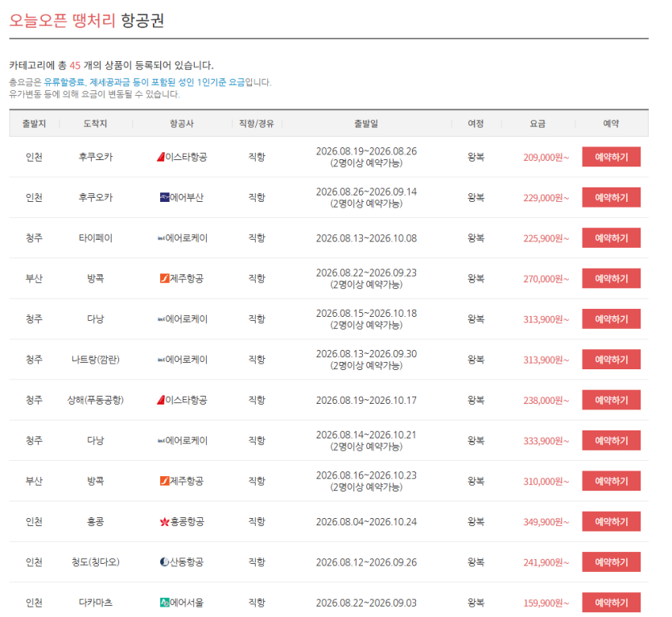Click the Aero K logo in the 2026.08.15 다낭 row
Image resolution: width=672 pixels, height=617 pixels.
(x=161, y=319)
